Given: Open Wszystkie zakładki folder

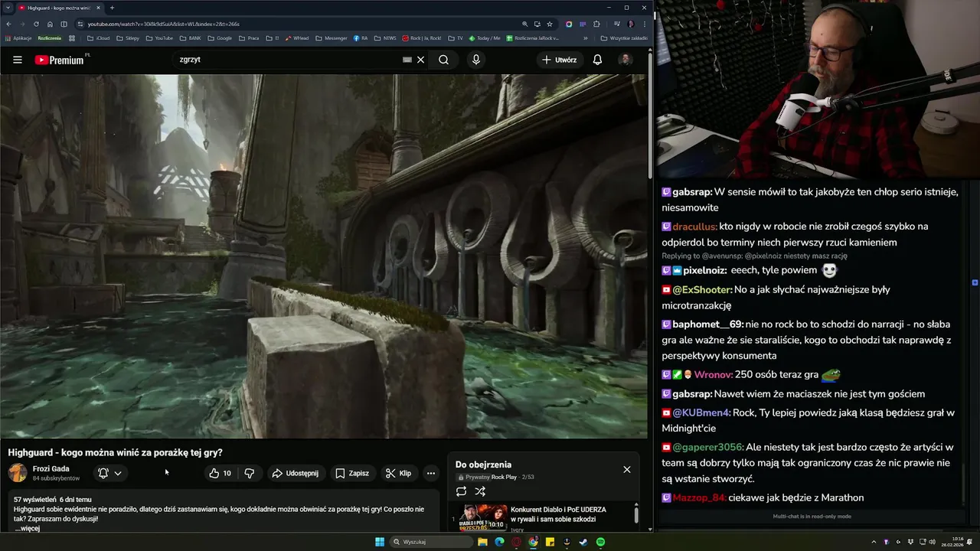Looking at the screenshot, I should click(624, 37).
